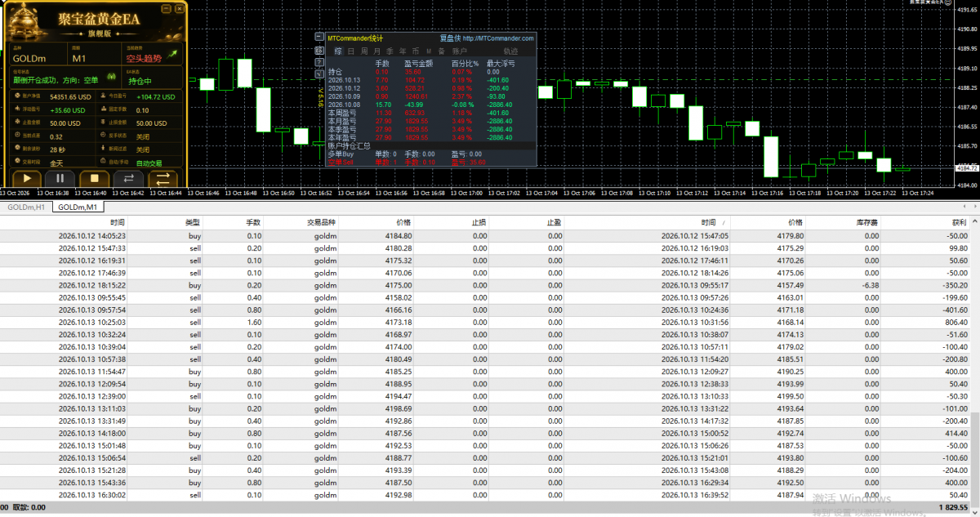
Task: Open the MTCommander.com website link
Action: (x=498, y=38)
